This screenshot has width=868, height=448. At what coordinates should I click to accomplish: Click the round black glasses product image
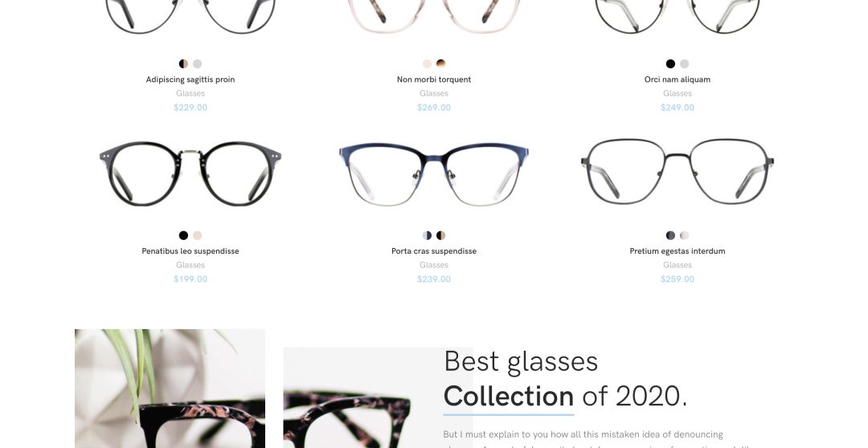[x=190, y=173]
